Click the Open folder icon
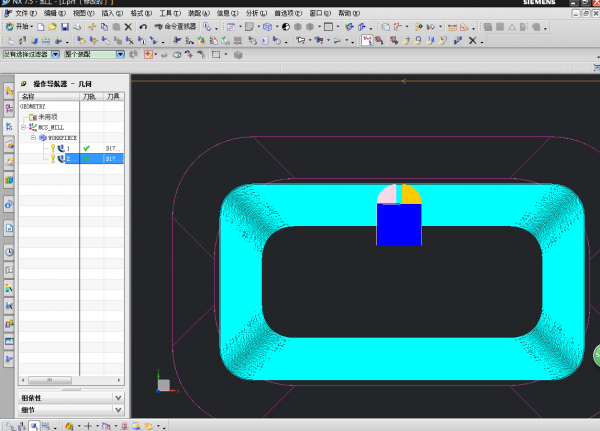The height and width of the screenshot is (431, 600). [x=52, y=27]
